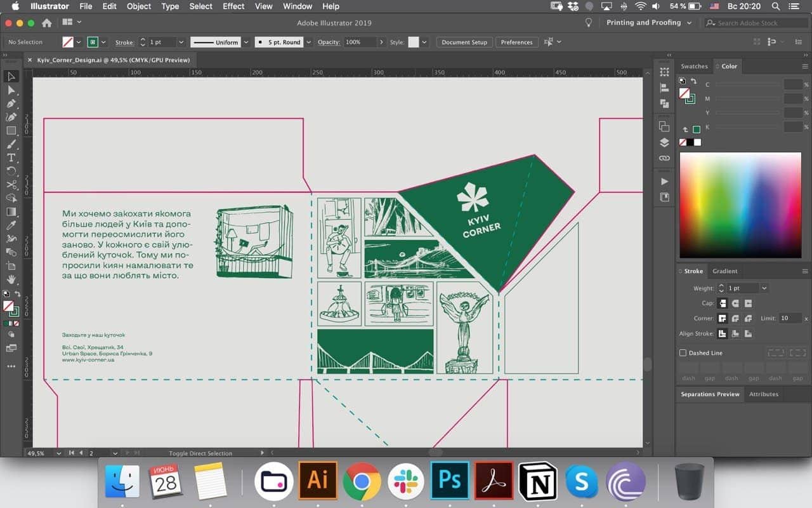Select the Gradient tool in toolbar
812x508 pixels.
click(x=11, y=212)
